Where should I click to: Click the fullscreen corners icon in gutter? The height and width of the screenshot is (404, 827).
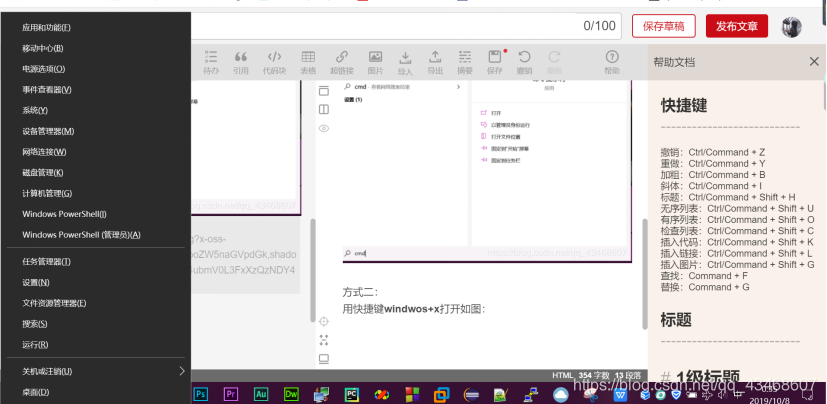pyautogui.click(x=324, y=340)
